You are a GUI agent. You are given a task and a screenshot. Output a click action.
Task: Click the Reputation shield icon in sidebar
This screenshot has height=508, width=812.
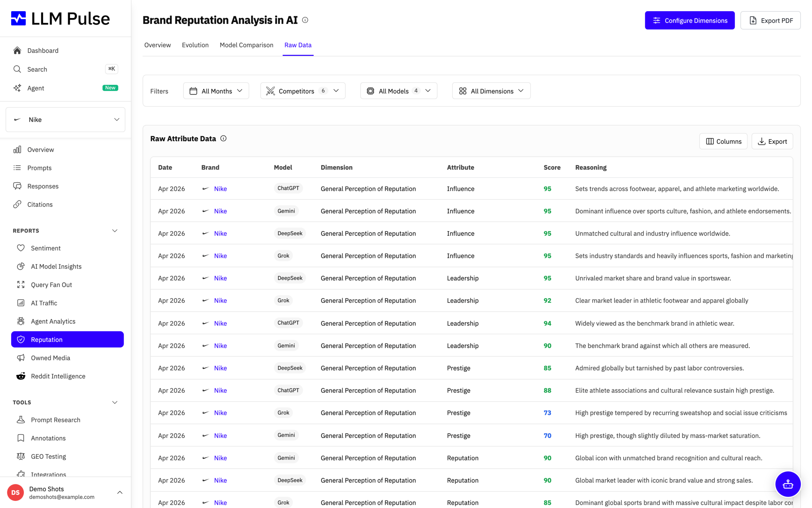point(21,339)
